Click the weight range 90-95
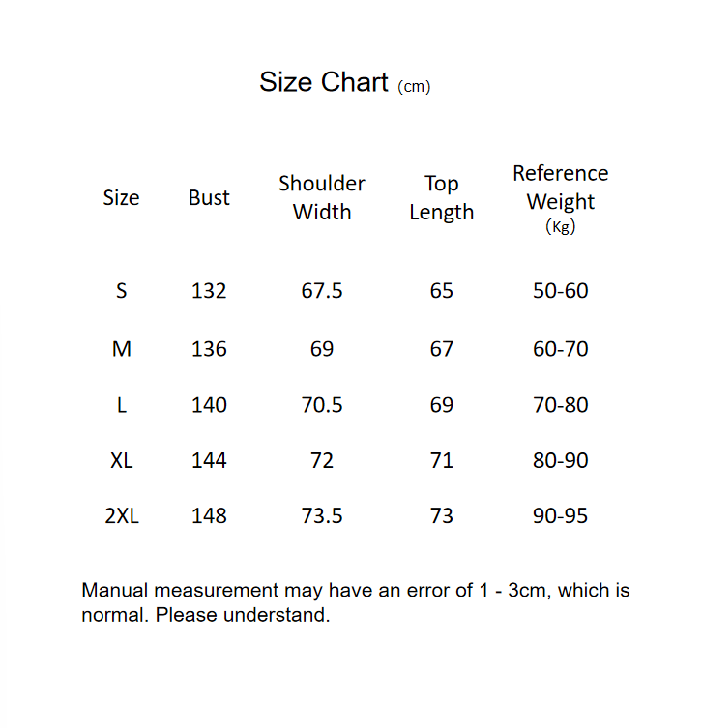The image size is (702, 728). 561,516
